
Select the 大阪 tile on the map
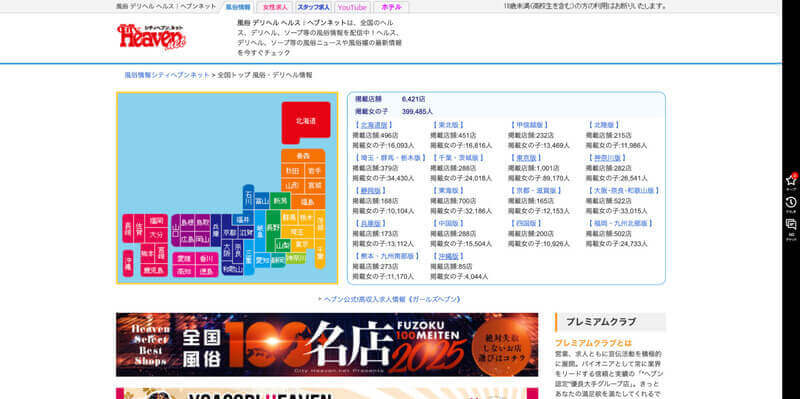(x=228, y=250)
